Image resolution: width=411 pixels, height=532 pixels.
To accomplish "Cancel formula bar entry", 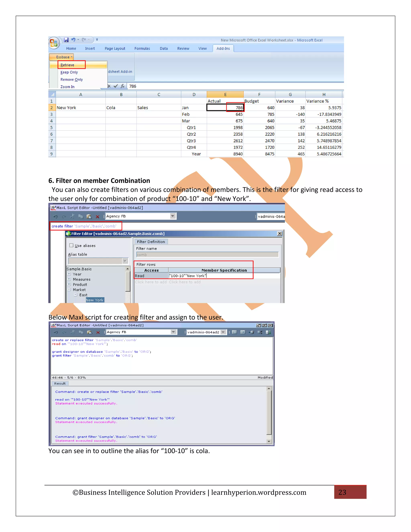I will coord(109,86).
